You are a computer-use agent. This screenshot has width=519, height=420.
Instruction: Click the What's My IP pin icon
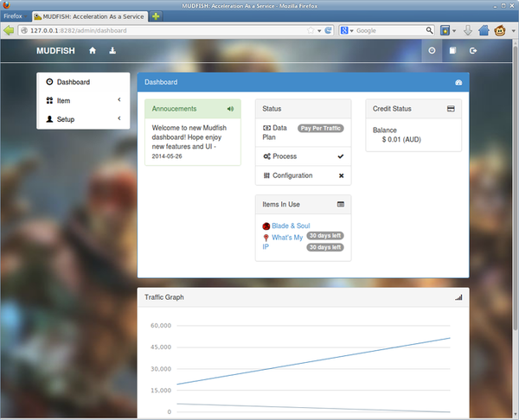coord(266,238)
